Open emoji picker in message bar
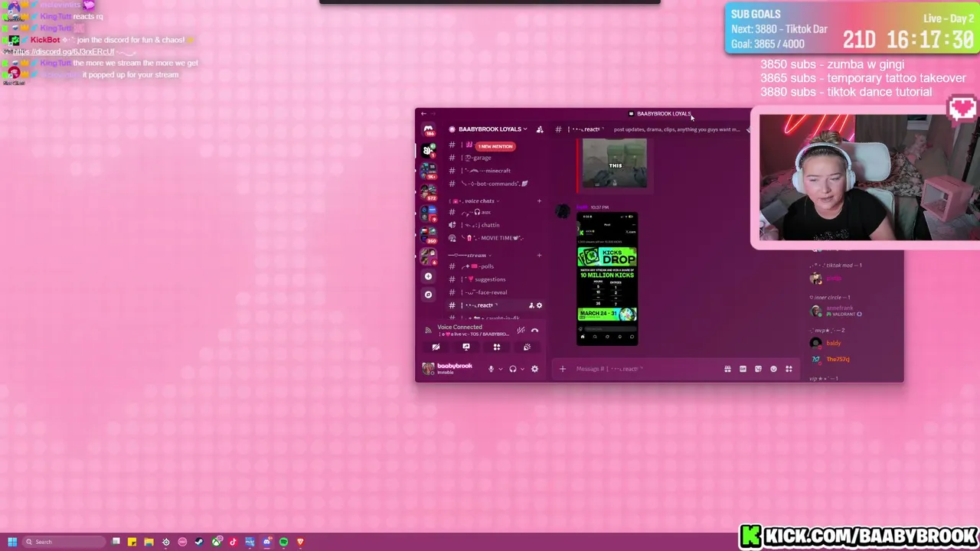Viewport: 980px width, 551px height. click(x=773, y=369)
